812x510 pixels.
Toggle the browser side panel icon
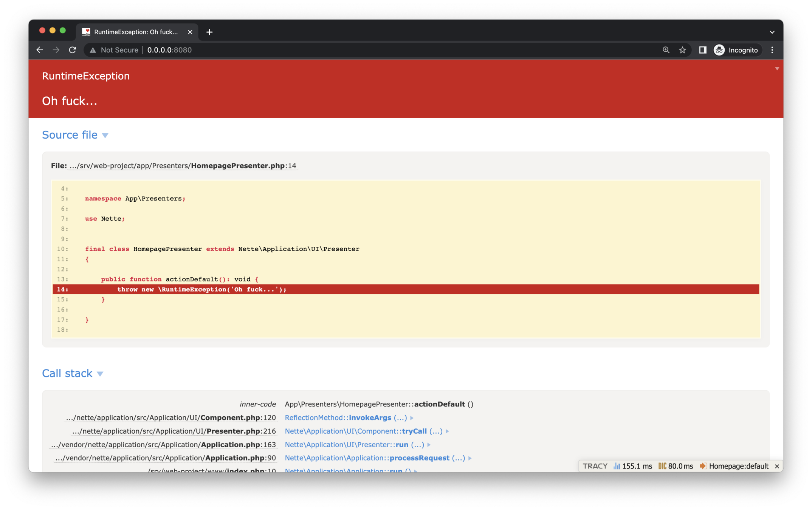pyautogui.click(x=702, y=50)
